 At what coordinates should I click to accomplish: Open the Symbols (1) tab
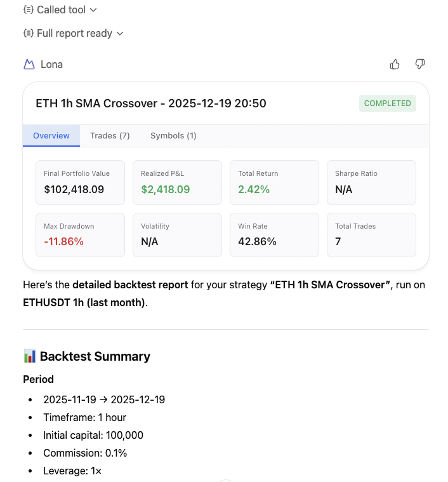[x=173, y=136]
